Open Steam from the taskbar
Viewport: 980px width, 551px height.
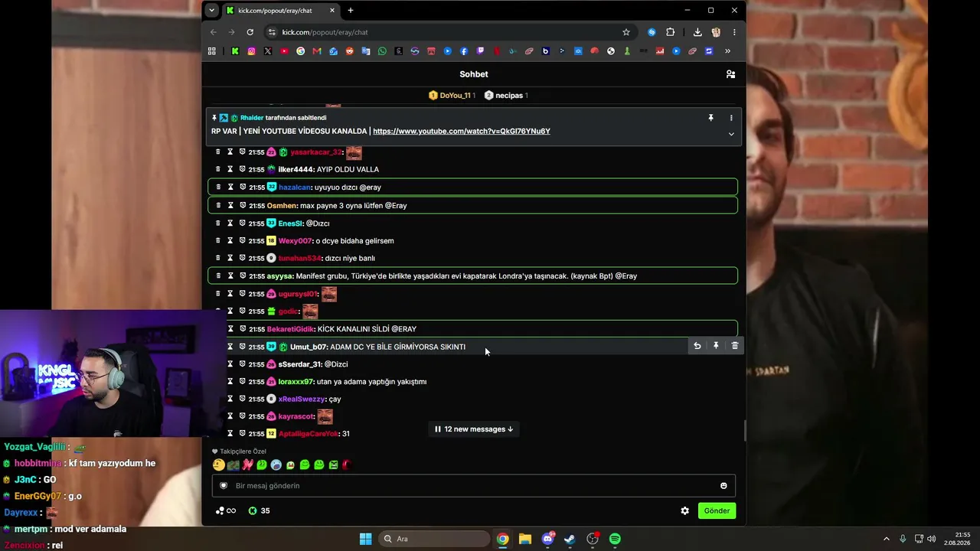point(570,539)
